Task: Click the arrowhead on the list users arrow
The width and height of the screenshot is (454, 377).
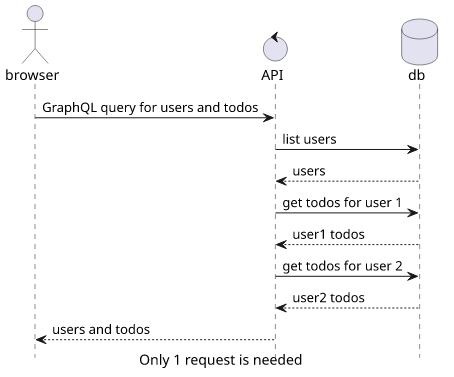Action: 413,149
